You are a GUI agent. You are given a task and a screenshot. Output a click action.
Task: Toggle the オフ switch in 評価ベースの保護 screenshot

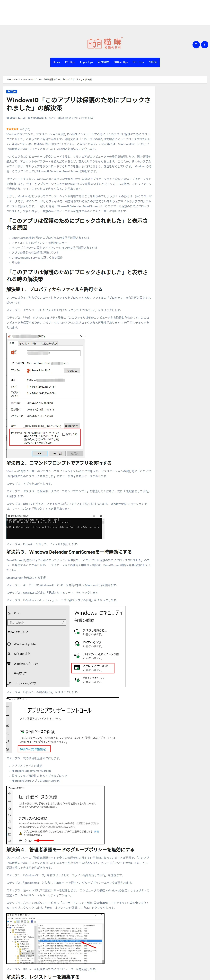coord(23,840)
